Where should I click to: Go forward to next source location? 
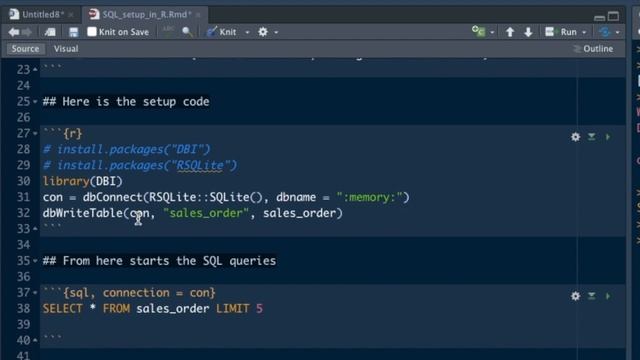27,32
